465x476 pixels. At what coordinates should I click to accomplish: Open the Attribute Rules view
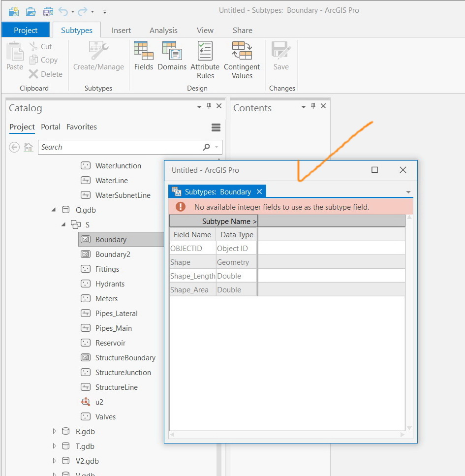tap(205, 60)
